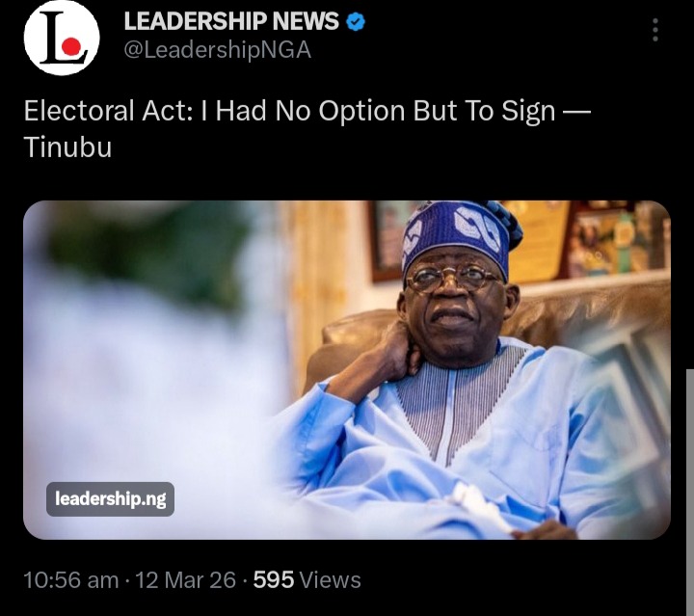The height and width of the screenshot is (616, 694).
Task: Click the blue patterned cap in the photo
Action: click(460, 237)
